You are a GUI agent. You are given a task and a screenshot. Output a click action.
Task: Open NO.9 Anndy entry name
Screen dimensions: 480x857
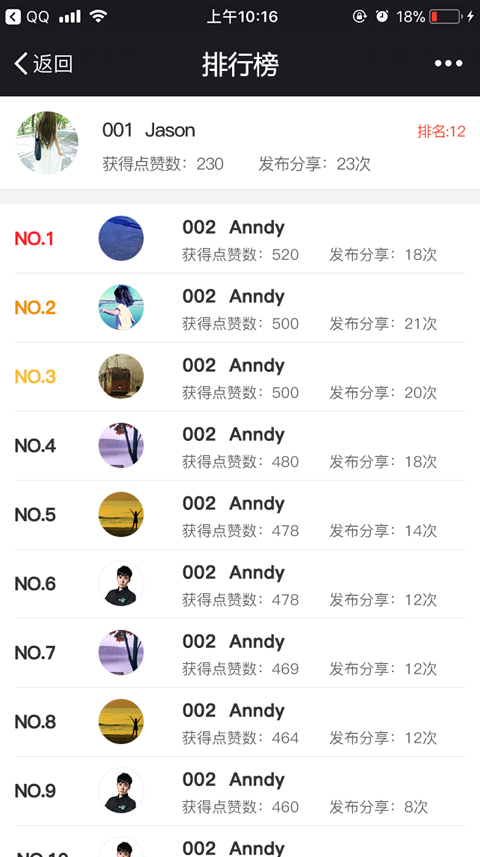point(233,780)
